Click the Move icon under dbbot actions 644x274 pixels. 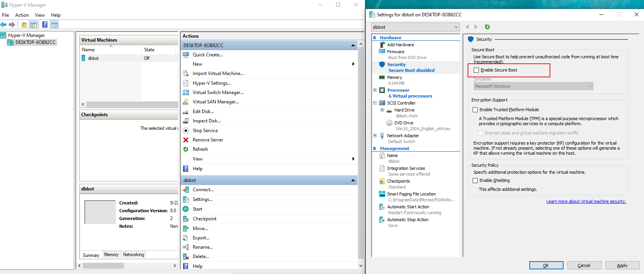tap(186, 229)
